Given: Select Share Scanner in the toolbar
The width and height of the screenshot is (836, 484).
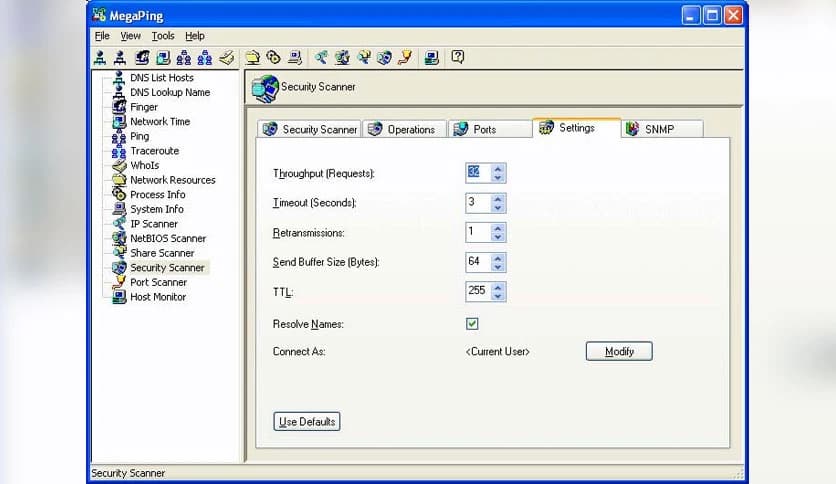Looking at the screenshot, I should tap(364, 57).
